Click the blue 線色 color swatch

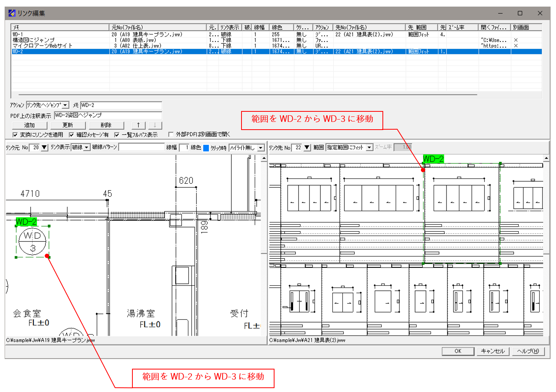tap(206, 147)
